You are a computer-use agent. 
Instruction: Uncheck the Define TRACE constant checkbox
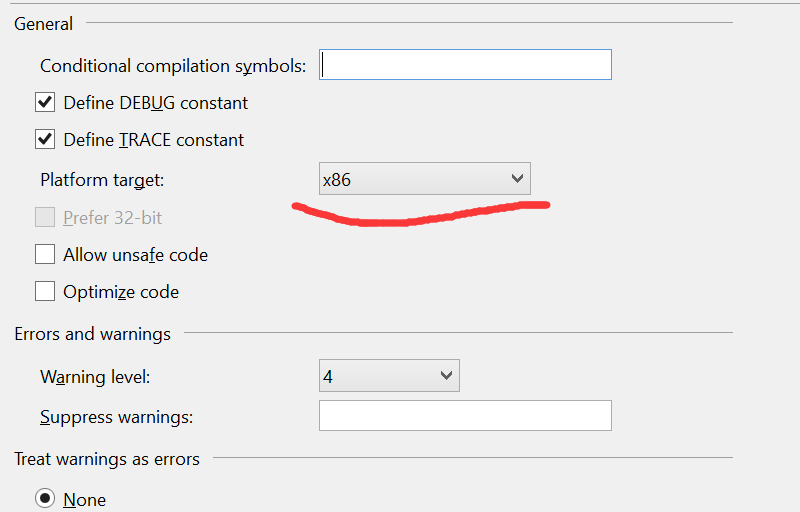tap(45, 139)
